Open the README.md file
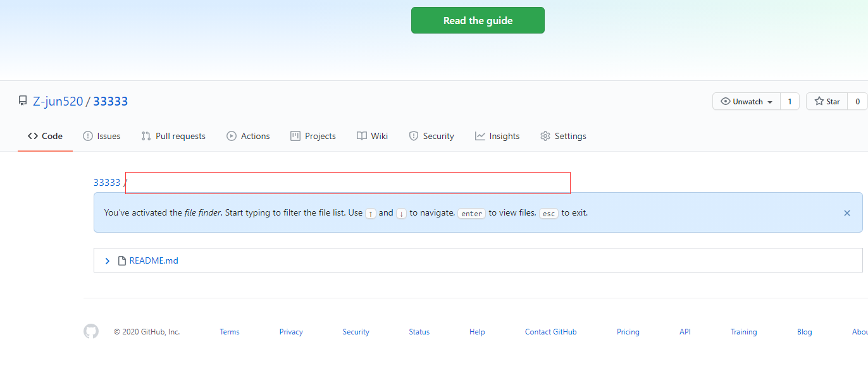 154,260
